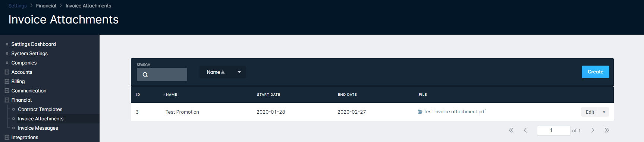
Task: Open the Name sort dropdown
Action: 223,72
